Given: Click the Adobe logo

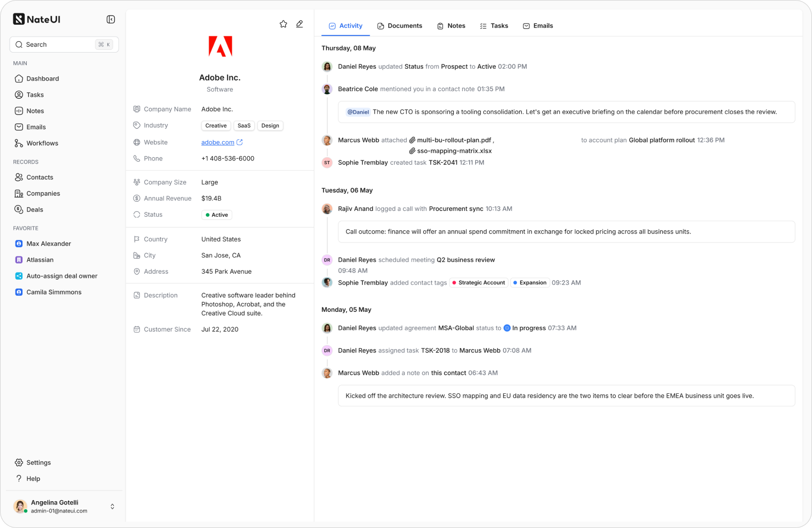Looking at the screenshot, I should [x=220, y=46].
